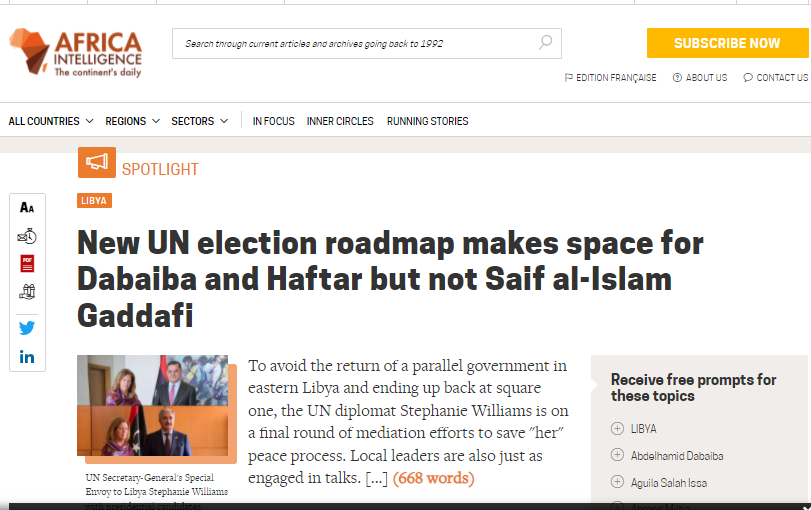
Task: Toggle alert for Abdelhamid Dabaiba
Action: [x=617, y=455]
